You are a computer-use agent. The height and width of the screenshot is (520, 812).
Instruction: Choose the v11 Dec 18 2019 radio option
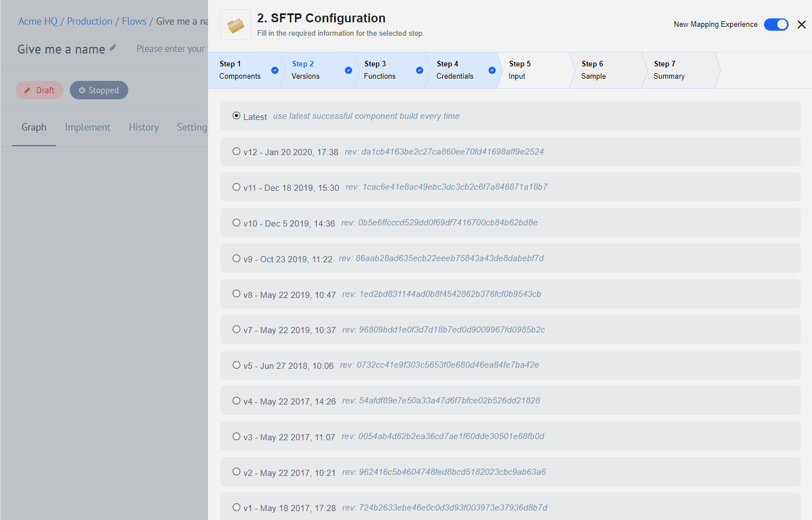(x=236, y=187)
